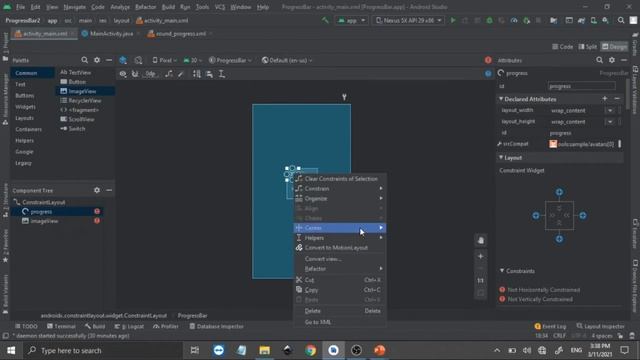This screenshot has height=360, width=640.
Task: Run the app with the green play icon
Action: 453,20
